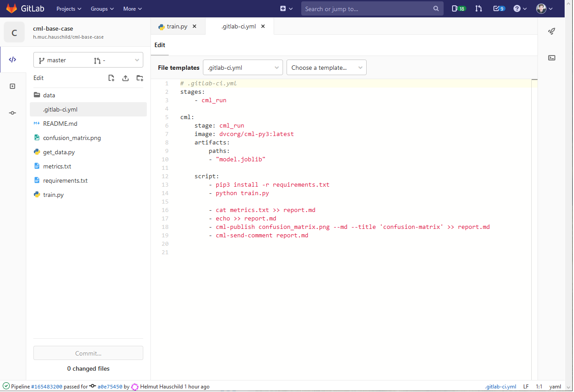Click the new file icon
574x392 pixels.
[111, 78]
